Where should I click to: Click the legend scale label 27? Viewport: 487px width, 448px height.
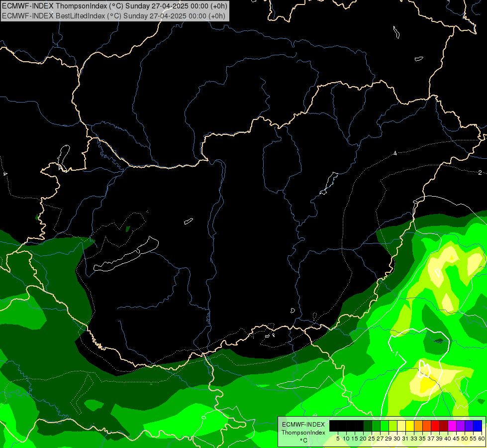(380, 439)
